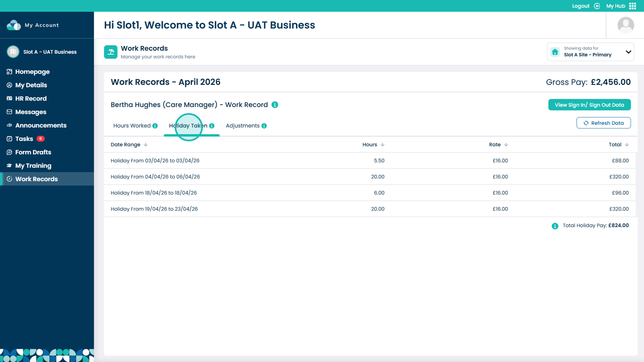Open Tasks in the sidebar

24,139
